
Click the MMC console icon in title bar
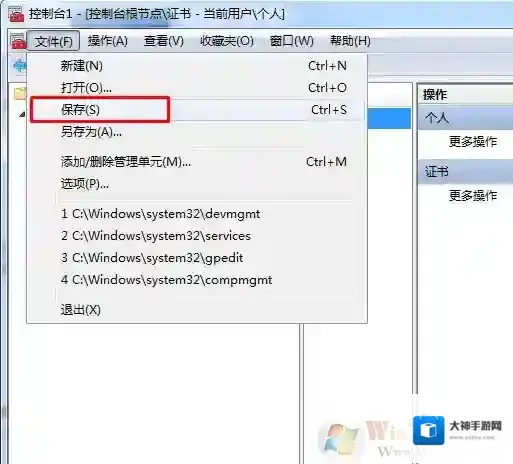(x=16, y=14)
